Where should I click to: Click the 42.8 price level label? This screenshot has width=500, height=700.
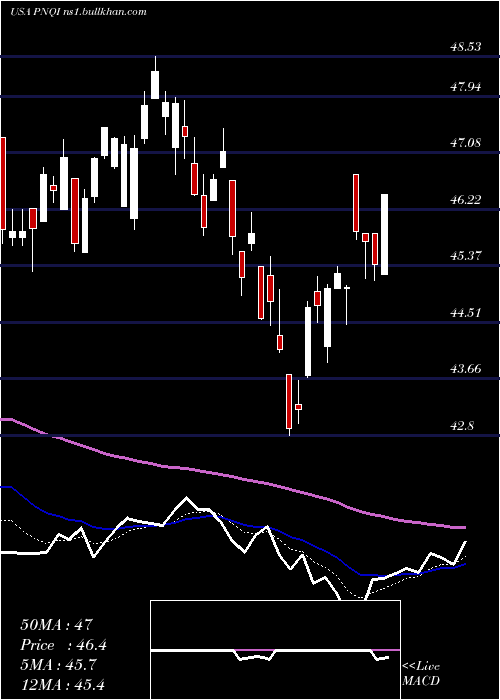coord(462,425)
